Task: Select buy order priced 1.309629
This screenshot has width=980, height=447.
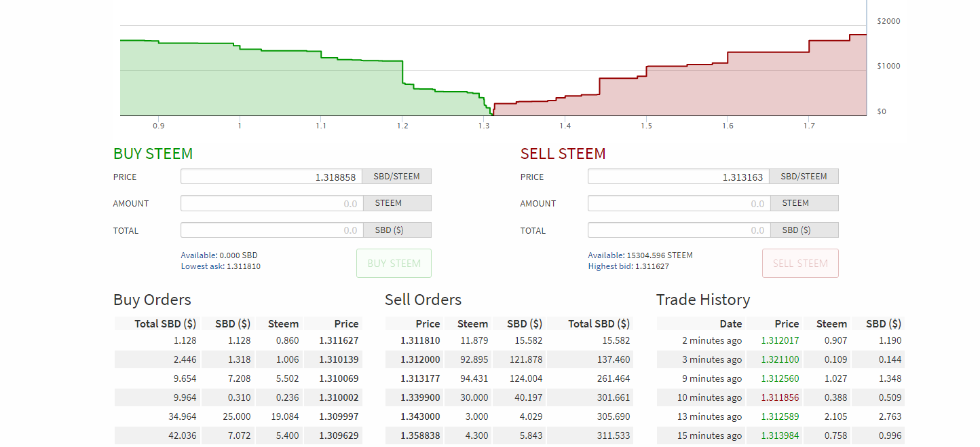Action: (x=238, y=435)
